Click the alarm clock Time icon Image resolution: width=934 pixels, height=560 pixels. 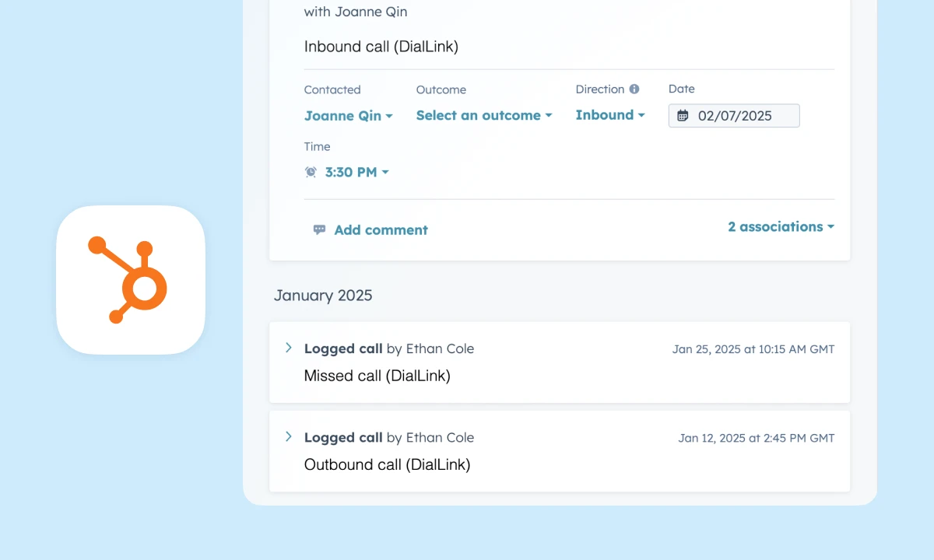pyautogui.click(x=311, y=172)
